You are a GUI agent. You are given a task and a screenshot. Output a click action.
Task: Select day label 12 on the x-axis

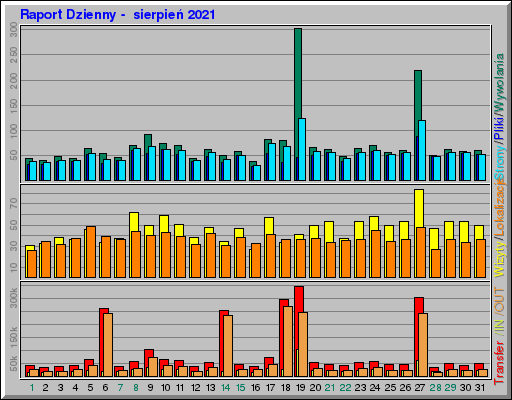coord(195,388)
